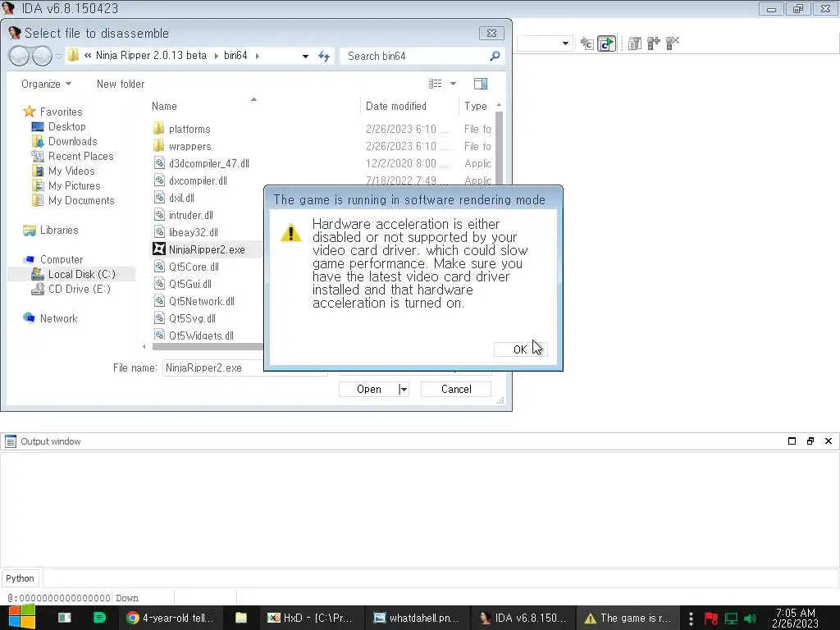
Task: Click the search magnifier icon
Action: [495, 56]
